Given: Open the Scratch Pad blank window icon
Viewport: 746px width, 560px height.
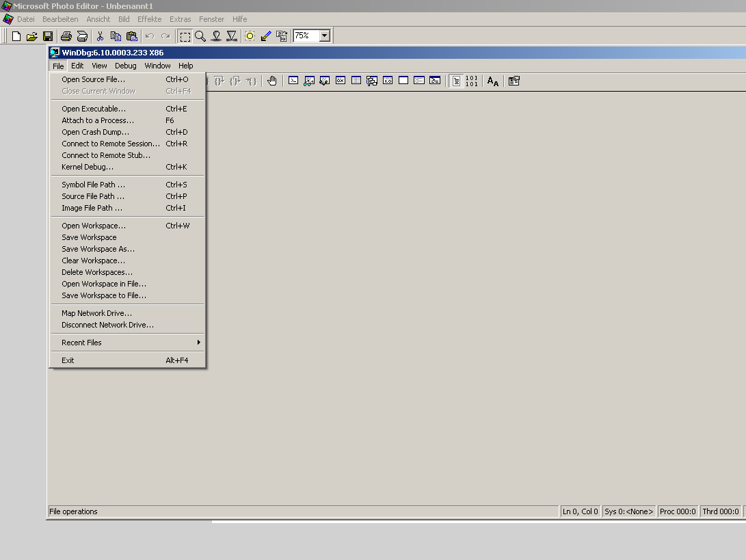Looking at the screenshot, I should [403, 81].
